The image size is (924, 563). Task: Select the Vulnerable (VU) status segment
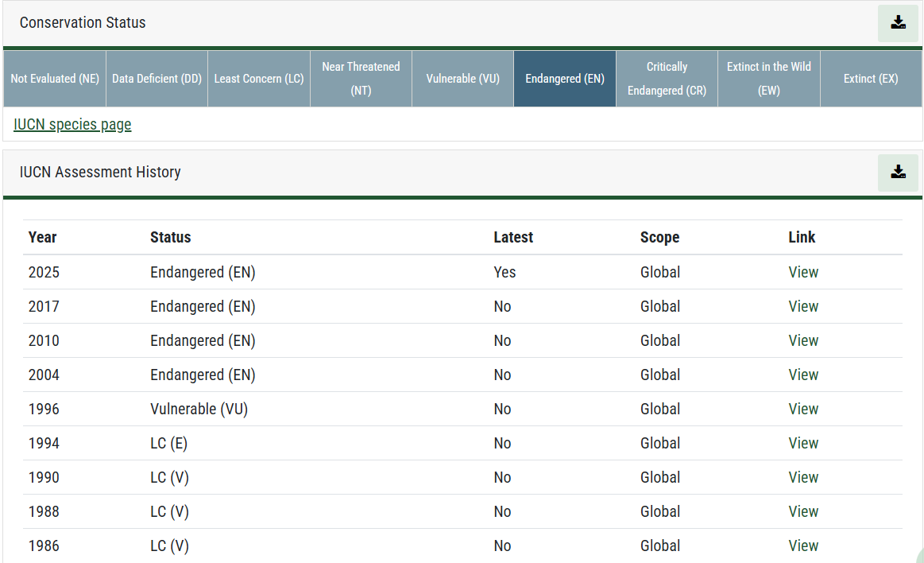(462, 79)
